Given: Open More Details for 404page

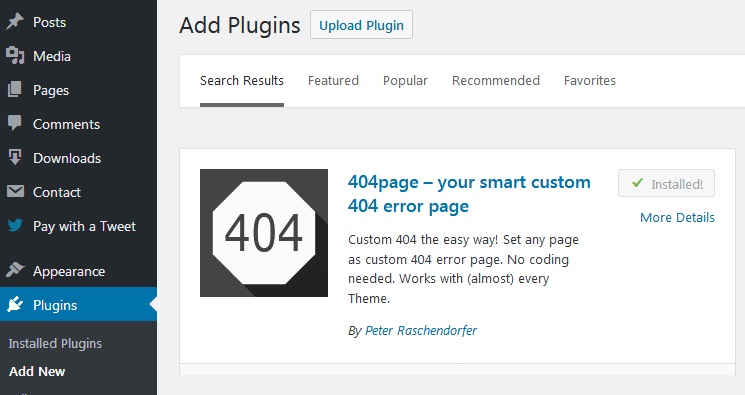Looking at the screenshot, I should pos(677,218).
